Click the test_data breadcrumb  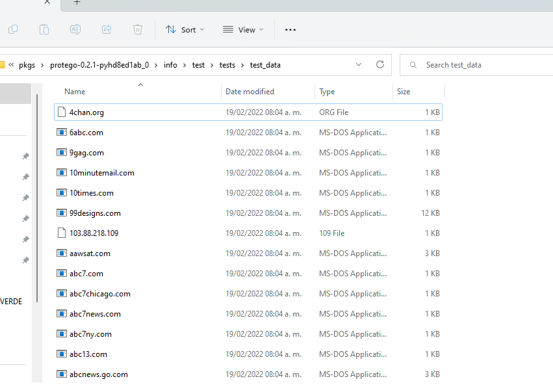[265, 65]
